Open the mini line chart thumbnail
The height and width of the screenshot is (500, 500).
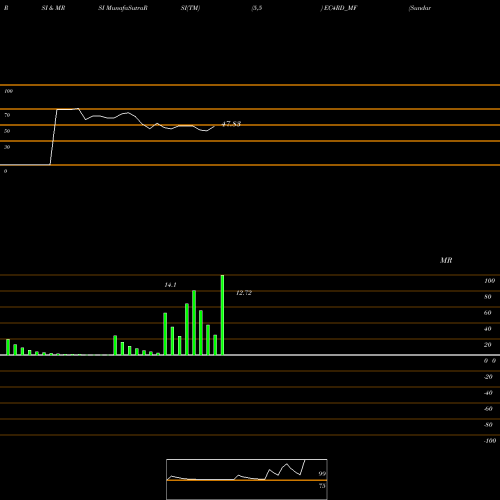pos(247,479)
